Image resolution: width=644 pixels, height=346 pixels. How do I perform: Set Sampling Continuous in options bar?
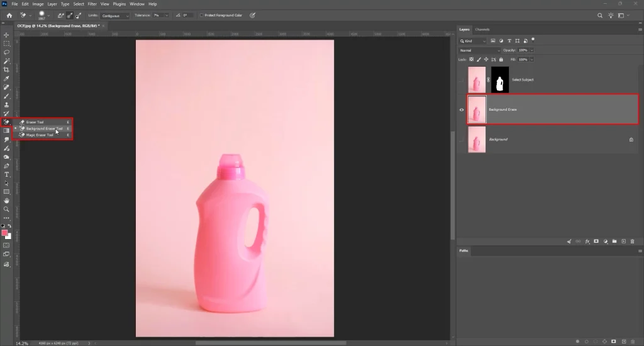pos(61,15)
